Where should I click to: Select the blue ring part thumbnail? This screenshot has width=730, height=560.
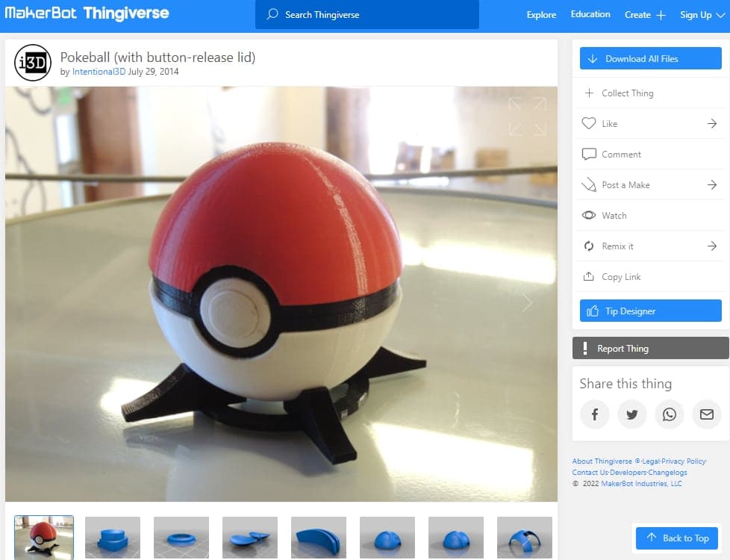[x=181, y=537]
